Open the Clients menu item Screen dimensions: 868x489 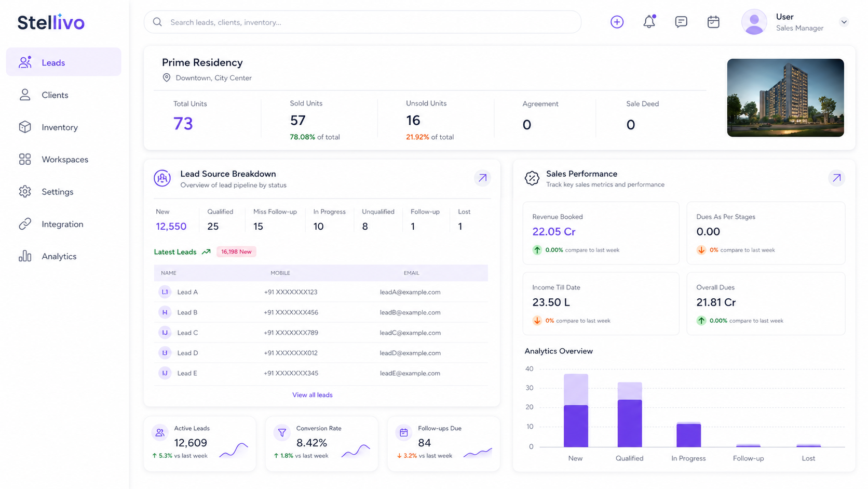tap(63, 95)
